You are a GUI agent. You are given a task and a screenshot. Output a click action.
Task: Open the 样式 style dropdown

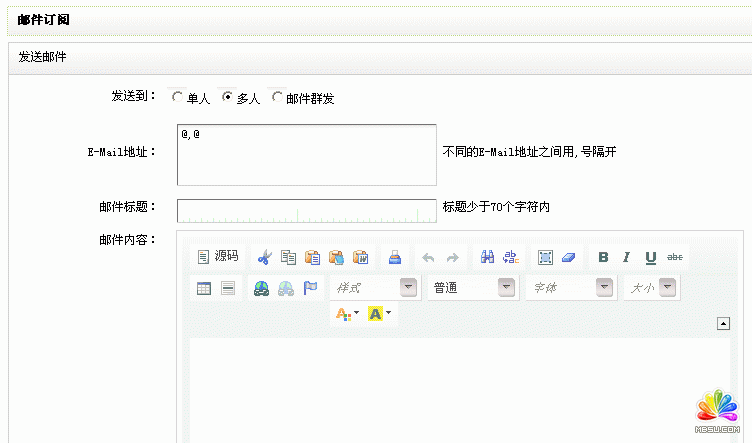point(408,288)
